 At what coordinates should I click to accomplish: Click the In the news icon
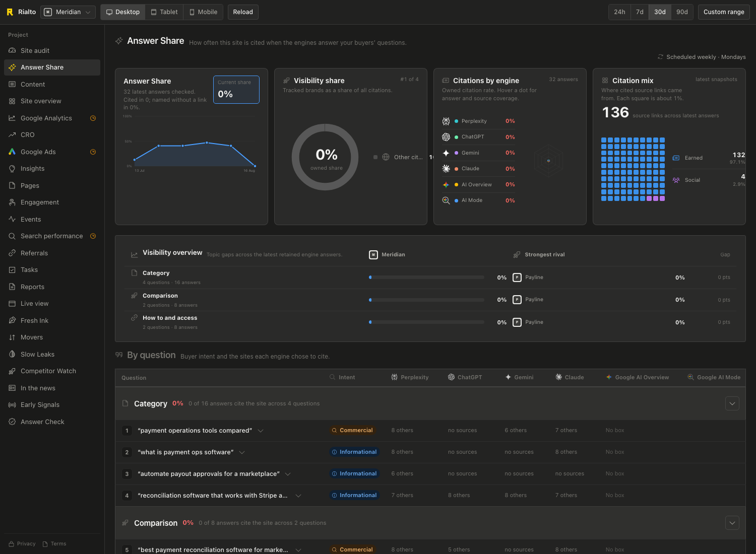[x=12, y=388]
